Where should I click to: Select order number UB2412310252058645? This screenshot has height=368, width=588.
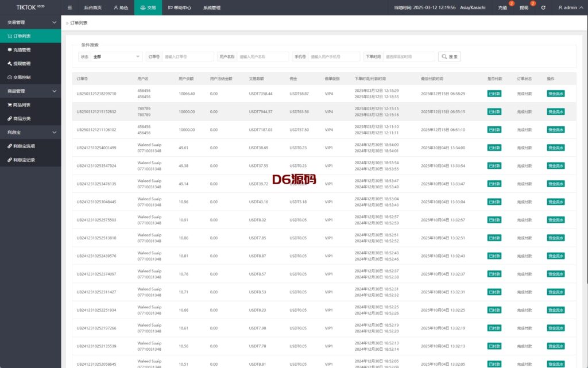(96, 364)
